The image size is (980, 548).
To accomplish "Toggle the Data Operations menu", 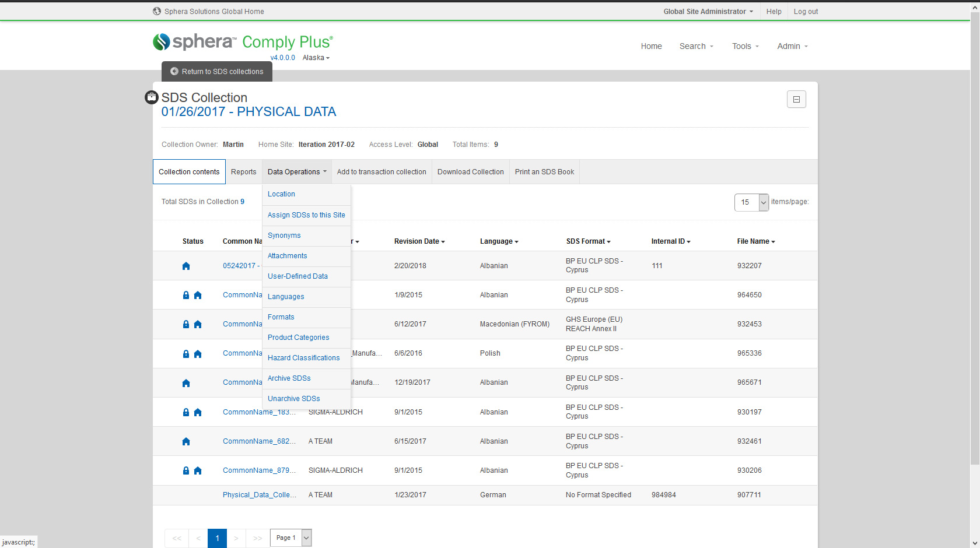I will [297, 172].
